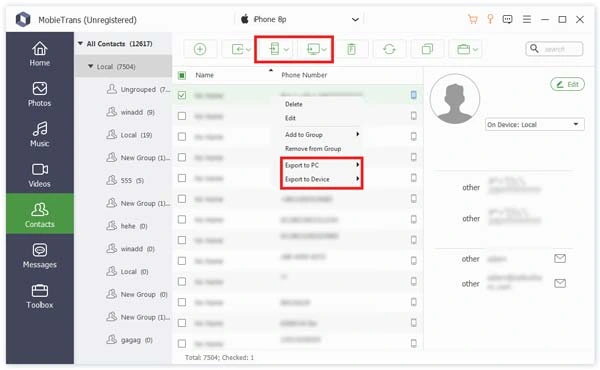
Task: Open the Videos section
Action: (x=40, y=175)
